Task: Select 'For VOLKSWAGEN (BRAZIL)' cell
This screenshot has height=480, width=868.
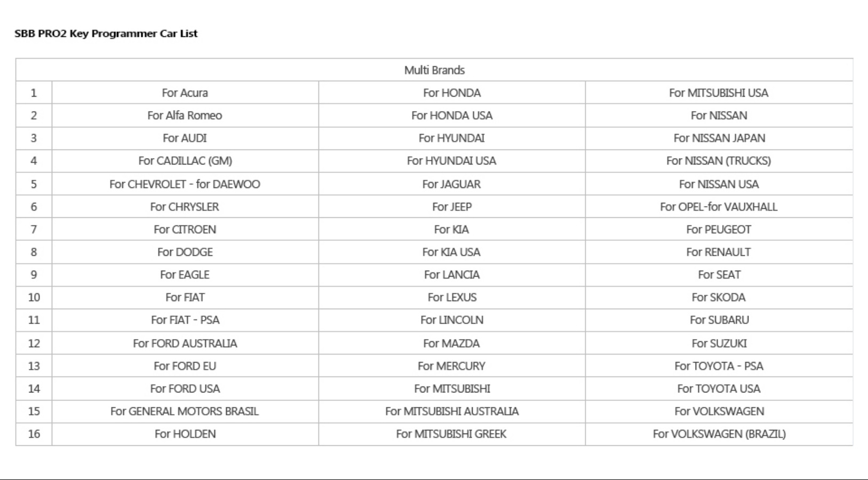Action: 719,434
